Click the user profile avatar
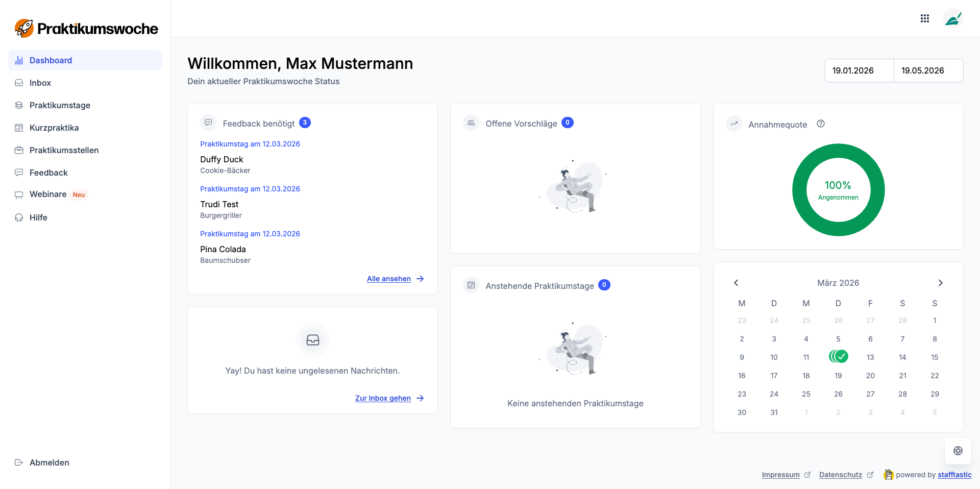Viewport: 980px width, 489px height. point(952,19)
